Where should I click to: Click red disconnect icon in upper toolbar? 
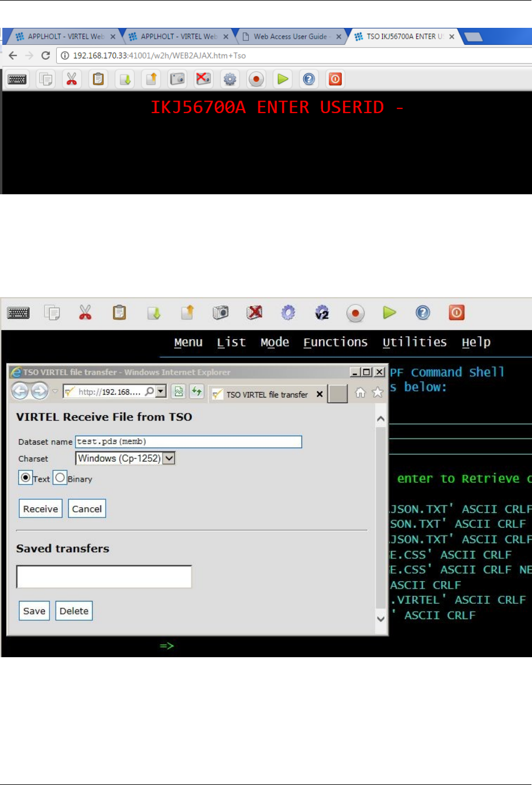tap(335, 80)
